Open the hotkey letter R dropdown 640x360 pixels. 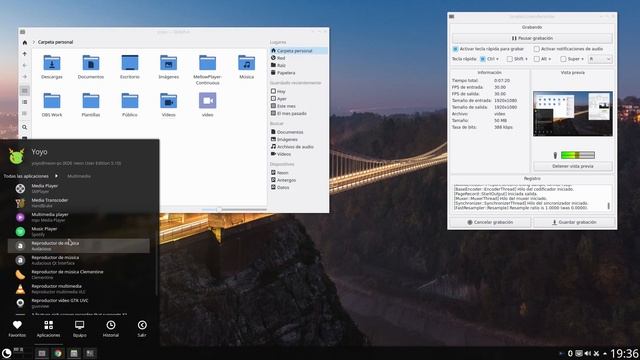pyautogui.click(x=600, y=59)
